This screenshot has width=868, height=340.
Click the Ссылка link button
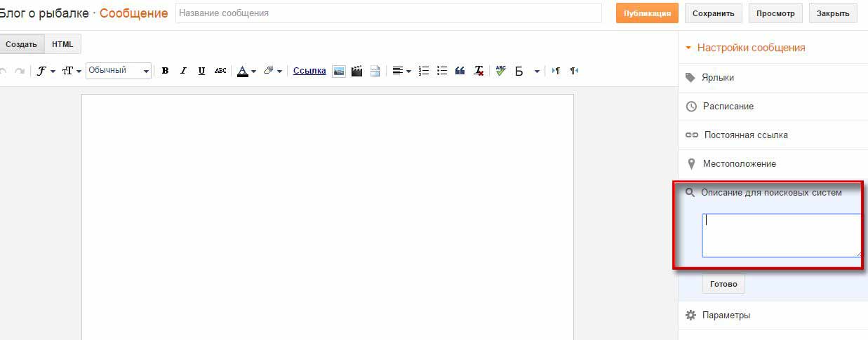(309, 71)
